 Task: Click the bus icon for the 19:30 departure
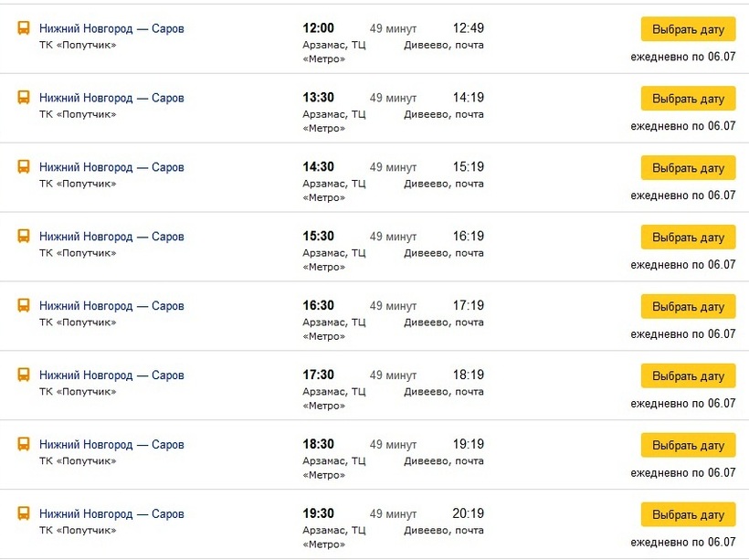24,513
